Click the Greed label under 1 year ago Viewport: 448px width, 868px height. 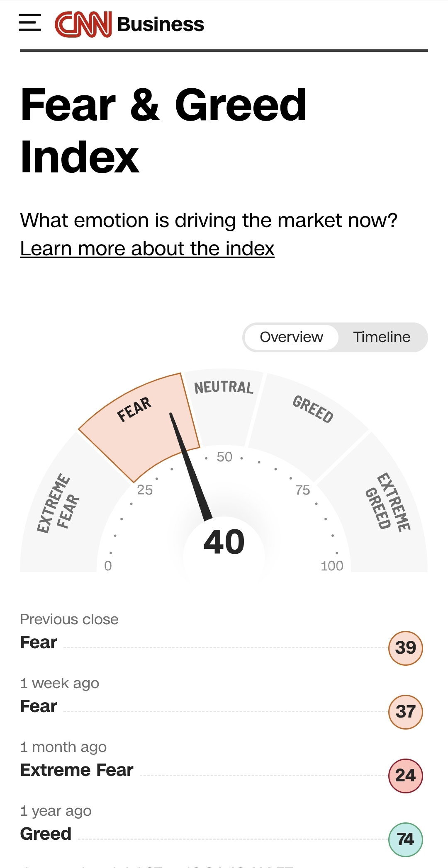point(46,834)
